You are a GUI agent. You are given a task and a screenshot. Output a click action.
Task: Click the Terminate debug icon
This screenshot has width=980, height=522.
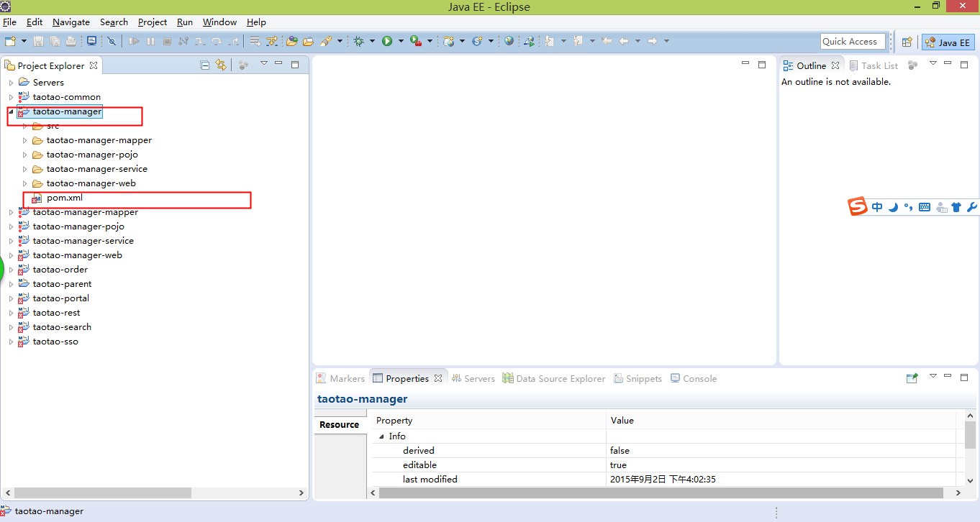(x=167, y=41)
